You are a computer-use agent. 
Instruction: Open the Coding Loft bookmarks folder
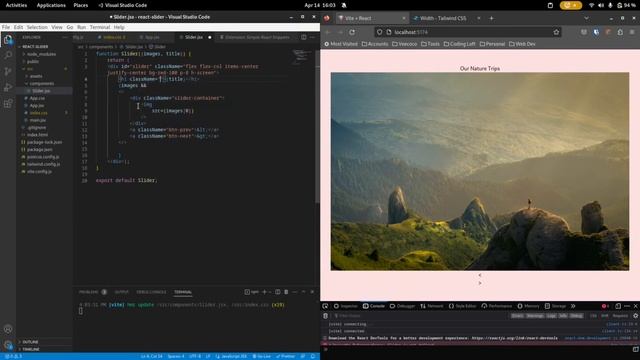(x=460, y=44)
